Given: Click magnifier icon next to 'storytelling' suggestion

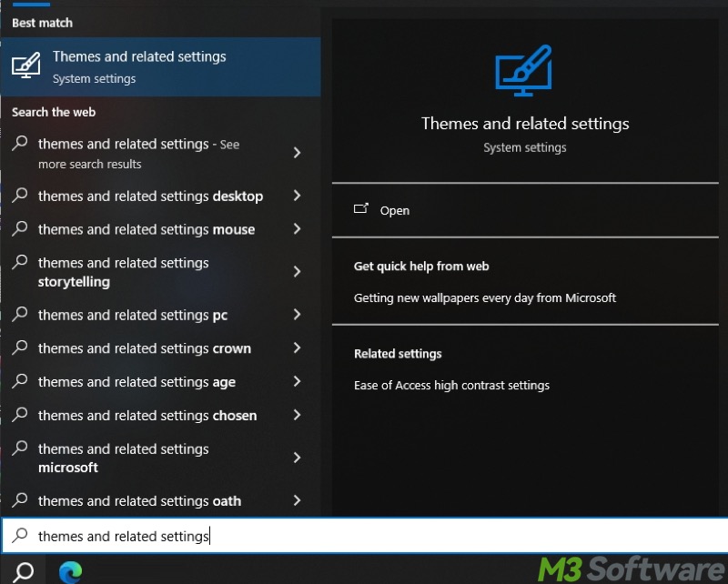Looking at the screenshot, I should [20, 262].
